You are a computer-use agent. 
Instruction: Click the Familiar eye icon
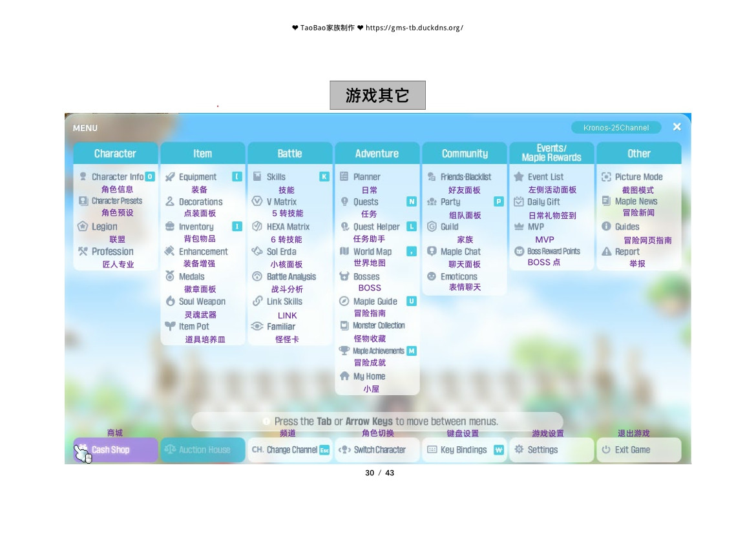pos(257,327)
